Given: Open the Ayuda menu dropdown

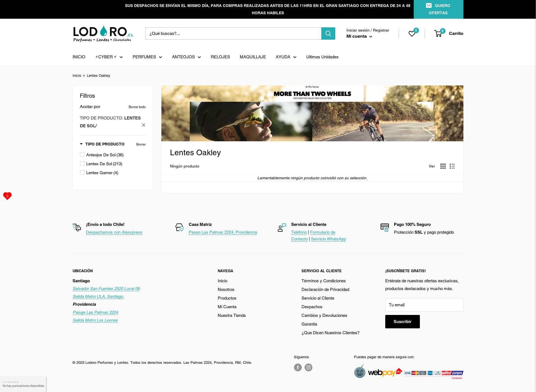Looking at the screenshot, I should 286,57.
